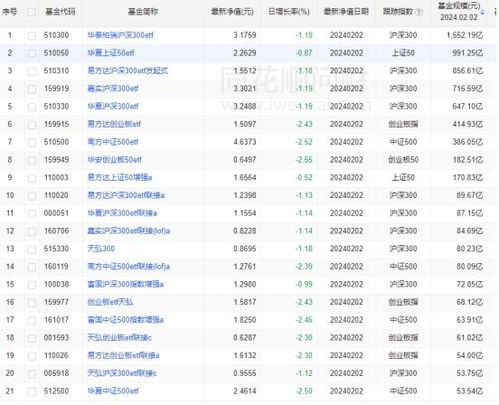Check the box for fund 110003
Image resolution: width=499 pixels, height=405 pixels.
pos(32,178)
